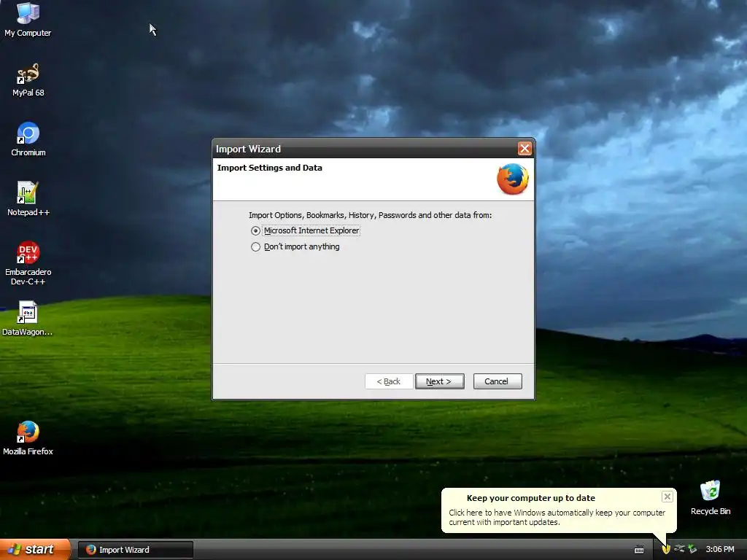Image resolution: width=747 pixels, height=560 pixels.
Task: Click the update notification balloon text
Action: [557, 517]
